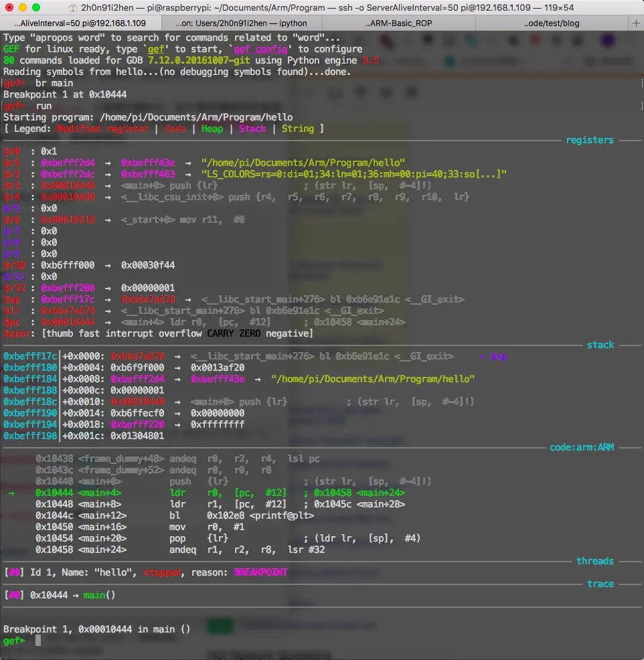The image size is (644, 660).
Task: Close the terminal window with red button
Action: click(x=9, y=7)
